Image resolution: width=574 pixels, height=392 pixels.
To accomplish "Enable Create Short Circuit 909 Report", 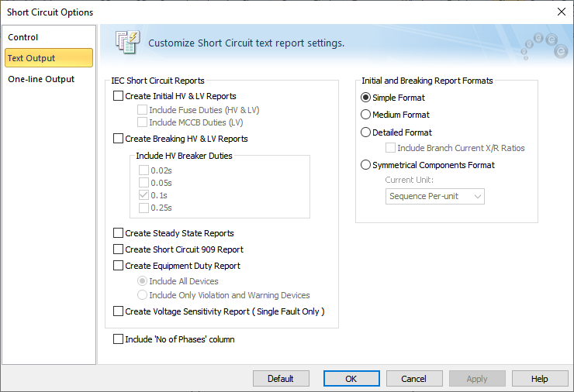I will [119, 249].
